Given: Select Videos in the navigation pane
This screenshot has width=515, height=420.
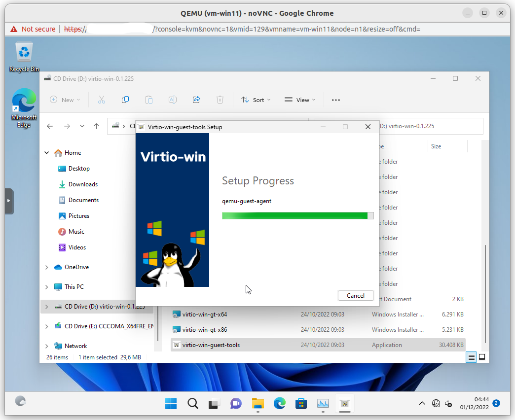Looking at the screenshot, I should [72, 247].
